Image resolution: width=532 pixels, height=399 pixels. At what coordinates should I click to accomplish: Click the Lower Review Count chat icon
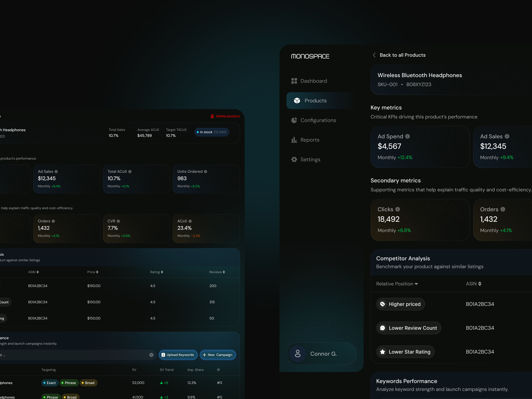382,328
